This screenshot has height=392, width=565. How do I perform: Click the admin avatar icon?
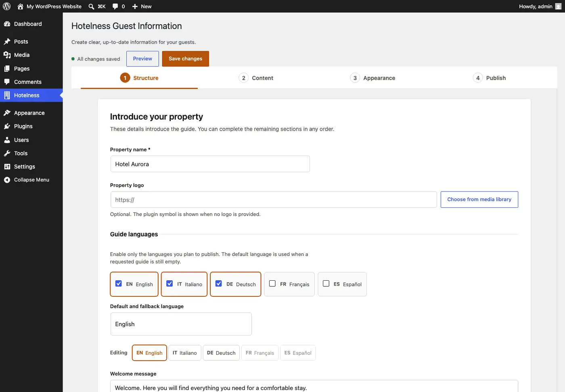558,6
